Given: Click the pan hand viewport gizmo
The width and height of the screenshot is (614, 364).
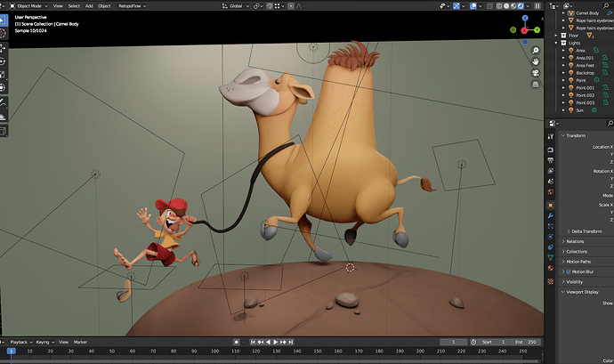Looking at the screenshot, I should 536,61.
